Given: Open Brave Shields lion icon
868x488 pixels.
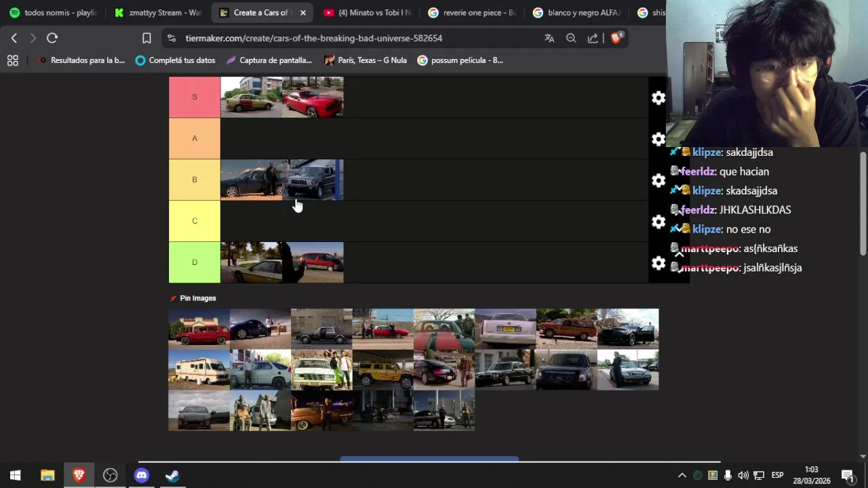Looking at the screenshot, I should tap(616, 38).
